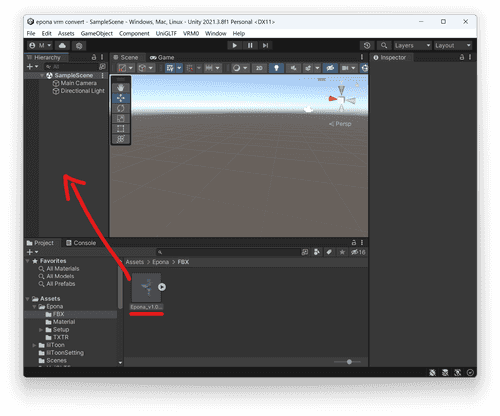Click the Step frame button

pos(265,46)
